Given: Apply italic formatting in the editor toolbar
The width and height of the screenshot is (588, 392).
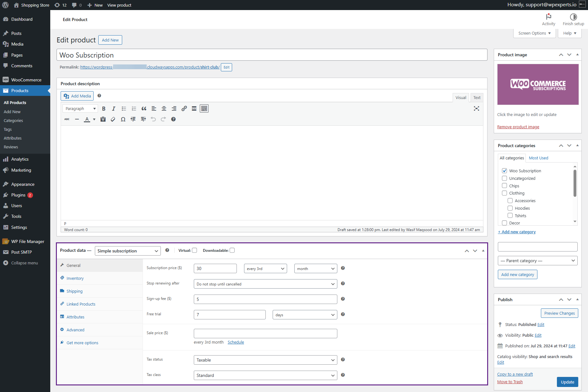Looking at the screenshot, I should pos(114,108).
